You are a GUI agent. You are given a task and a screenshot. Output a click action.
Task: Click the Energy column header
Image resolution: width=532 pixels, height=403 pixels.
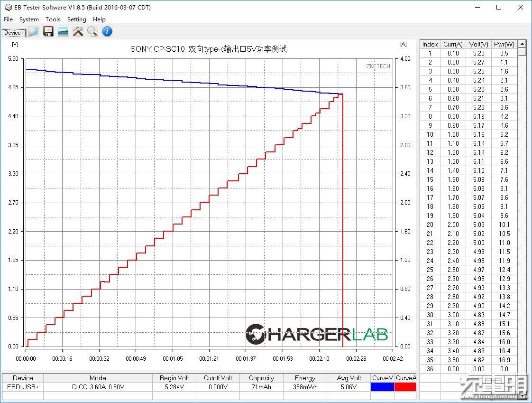(305, 378)
